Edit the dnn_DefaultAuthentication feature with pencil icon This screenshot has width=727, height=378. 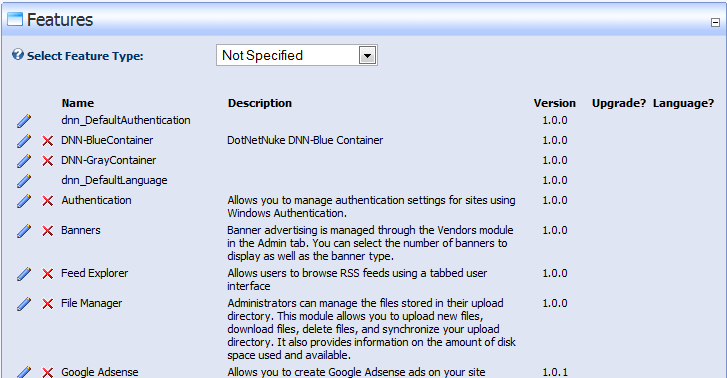pos(24,121)
